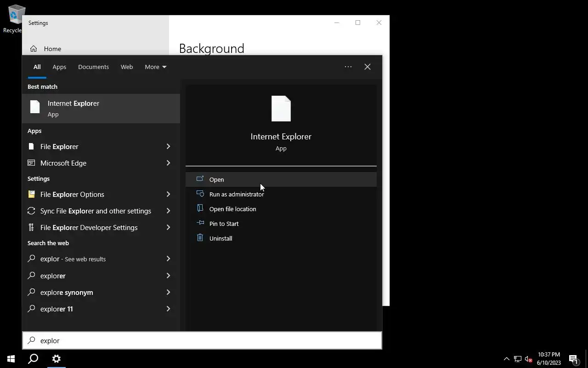Click the network icon in system tray
The width and height of the screenshot is (588, 368).
click(517, 359)
